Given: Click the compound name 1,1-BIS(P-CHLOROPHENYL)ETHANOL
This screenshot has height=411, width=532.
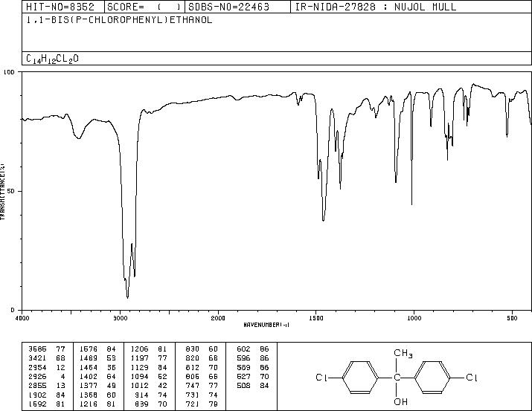Looking at the screenshot, I should tap(119, 19).
